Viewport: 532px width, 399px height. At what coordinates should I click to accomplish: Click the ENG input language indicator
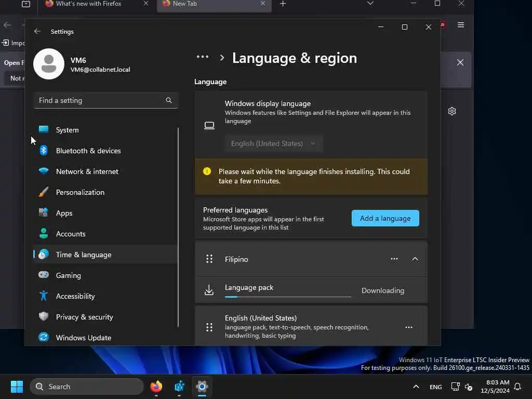(436, 387)
